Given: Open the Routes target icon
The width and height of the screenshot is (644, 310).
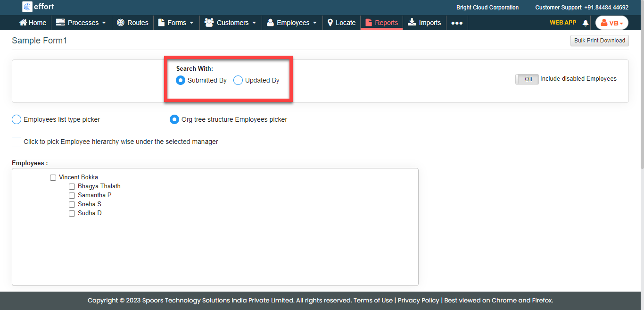Looking at the screenshot, I should pos(121,23).
